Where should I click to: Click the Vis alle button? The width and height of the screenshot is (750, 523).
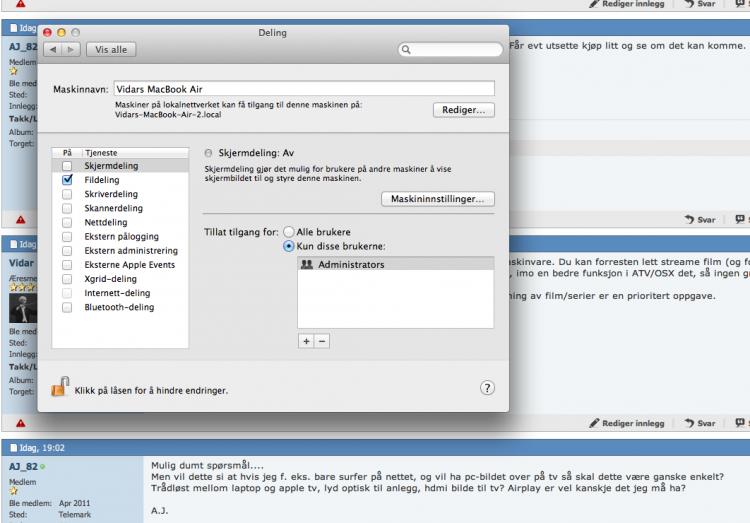click(x=111, y=50)
